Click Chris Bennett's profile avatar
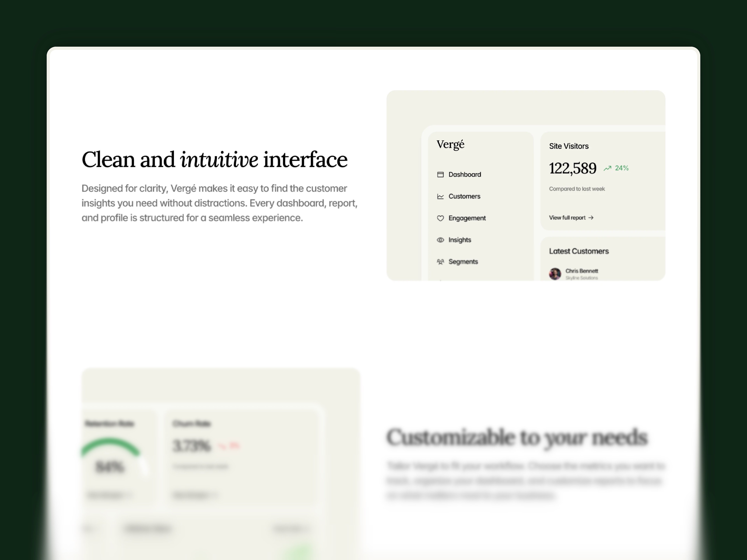The width and height of the screenshot is (747, 560). pos(556,273)
